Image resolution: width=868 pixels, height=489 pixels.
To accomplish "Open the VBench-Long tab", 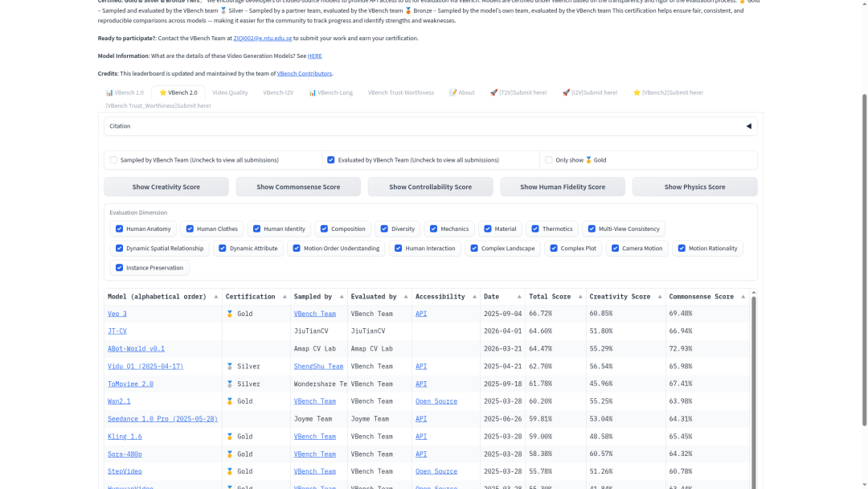I will point(330,92).
